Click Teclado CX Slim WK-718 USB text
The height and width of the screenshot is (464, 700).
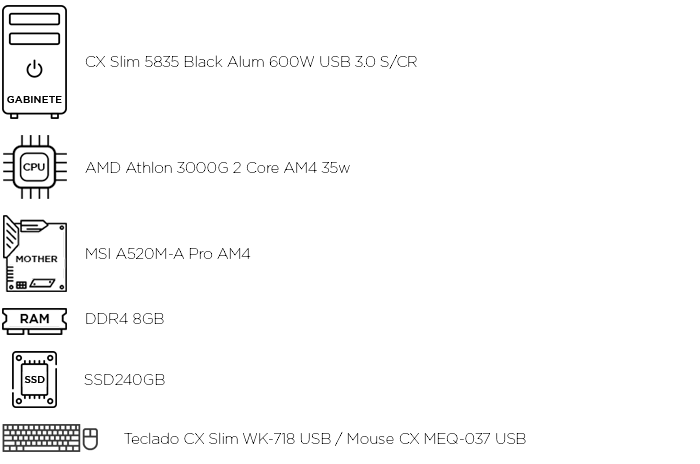tap(227, 439)
